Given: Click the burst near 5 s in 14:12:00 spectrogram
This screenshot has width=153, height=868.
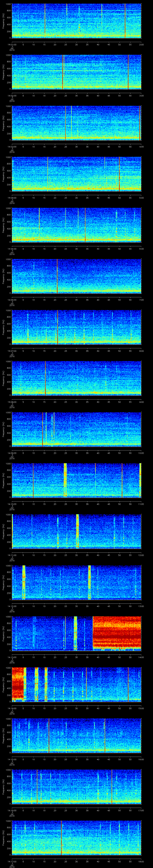Looking at the screenshot, I should [x=24, y=582].
